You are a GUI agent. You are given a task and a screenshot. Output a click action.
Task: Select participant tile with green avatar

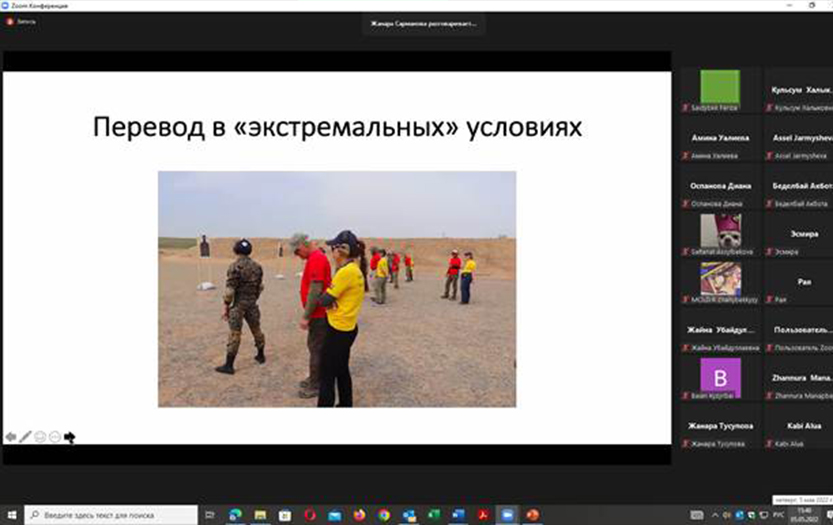(x=720, y=86)
